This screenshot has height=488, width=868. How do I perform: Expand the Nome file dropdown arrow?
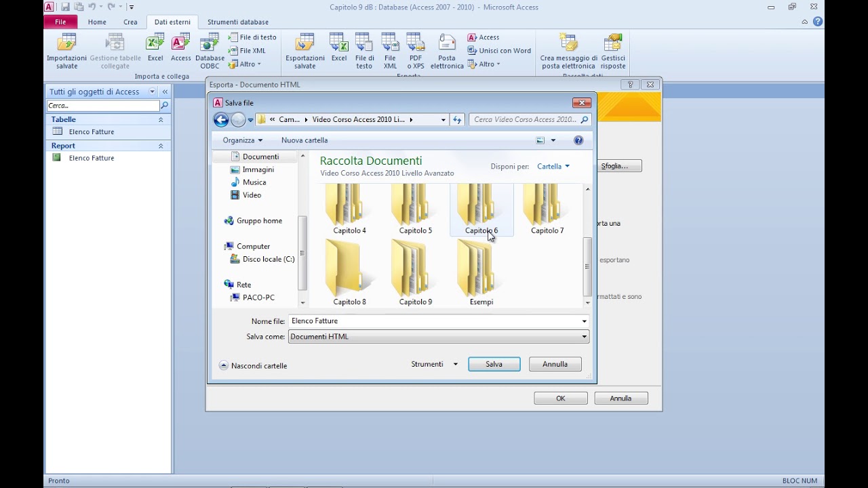pos(584,321)
